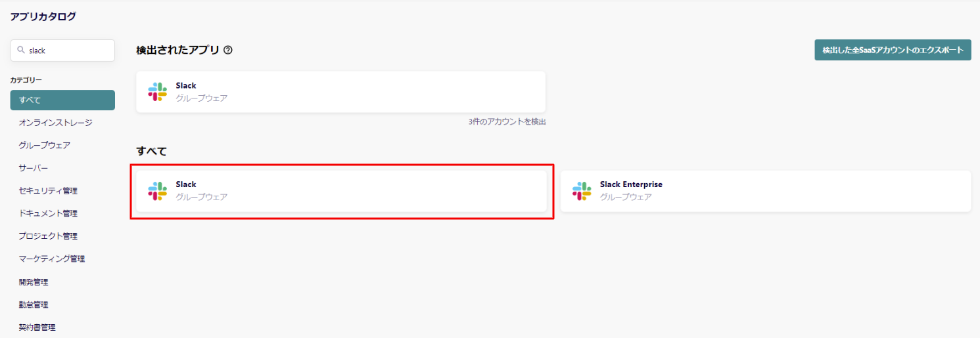Screen dimensions: 980x338
Task: Select the 開発管理 category
Action: click(x=34, y=282)
